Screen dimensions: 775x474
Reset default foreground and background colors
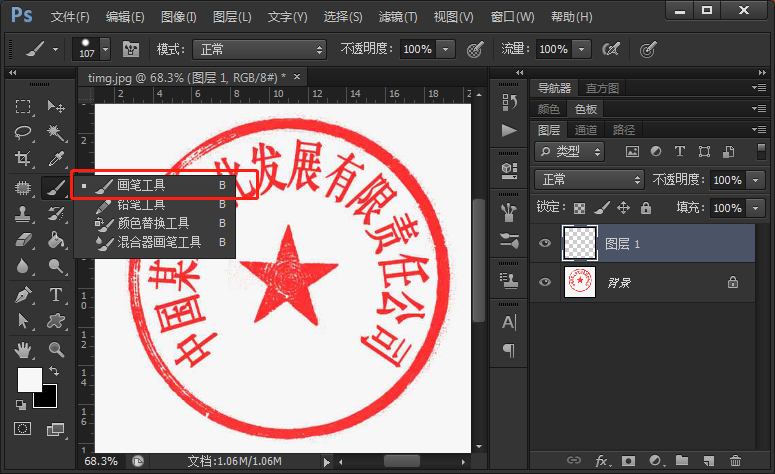(x=21, y=405)
